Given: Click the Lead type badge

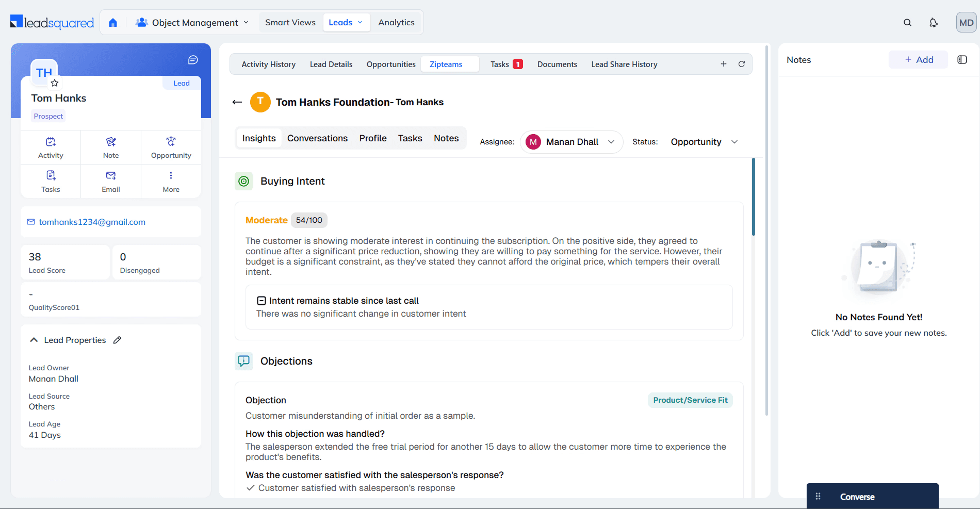Looking at the screenshot, I should tap(182, 83).
